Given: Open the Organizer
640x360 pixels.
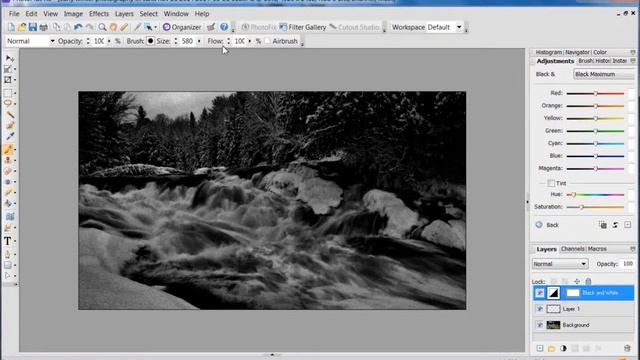Looking at the screenshot, I should coord(182,27).
